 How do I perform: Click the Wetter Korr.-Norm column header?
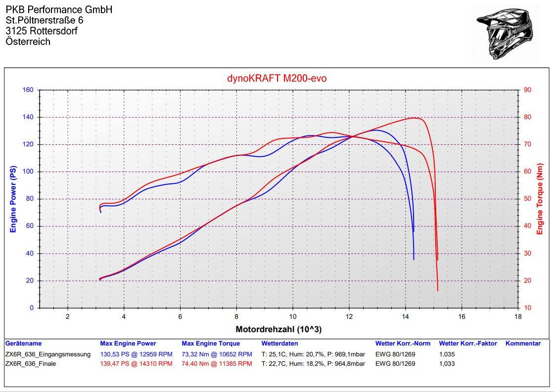403,344
